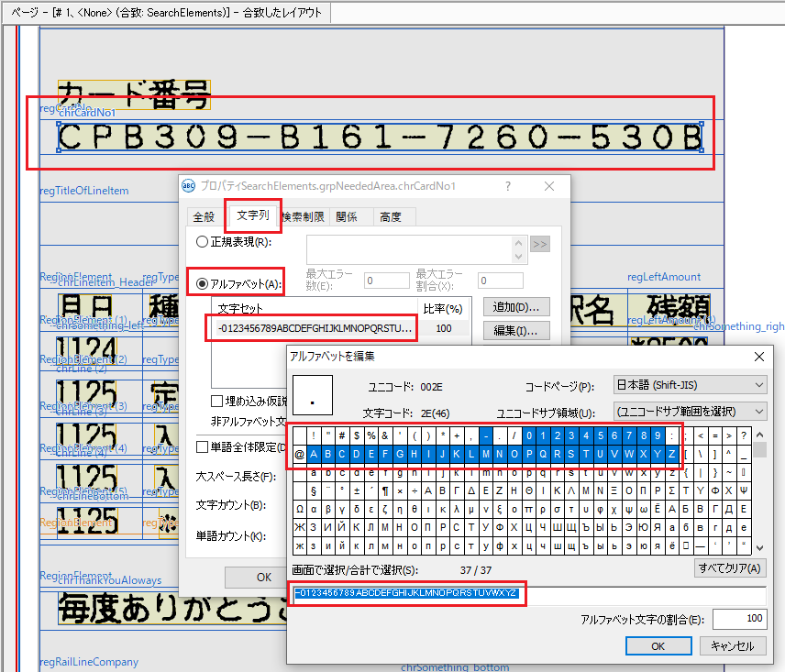
Task: Switch to the 高度 tab
Action: coord(391,216)
